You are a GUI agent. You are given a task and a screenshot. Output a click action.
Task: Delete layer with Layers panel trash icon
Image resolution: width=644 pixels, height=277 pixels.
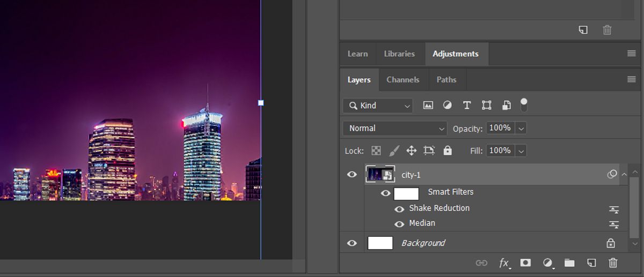pyautogui.click(x=613, y=263)
